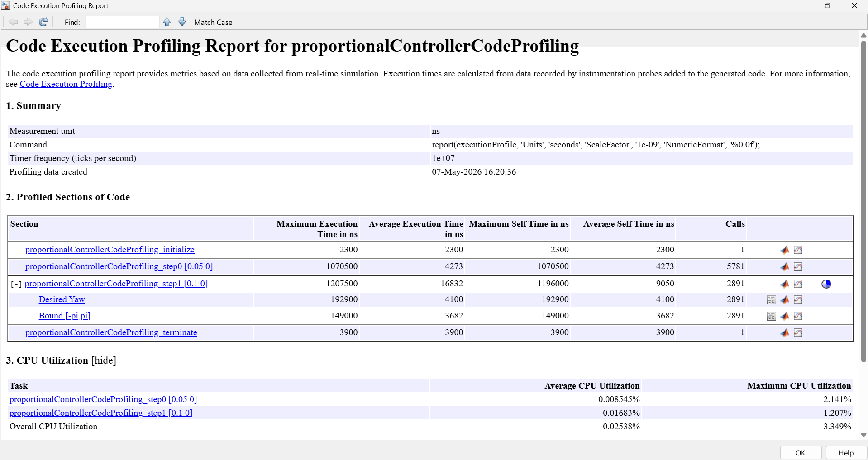
Task: Open step1 [0.1 0] task link in CPU Utilization
Action: pyautogui.click(x=101, y=413)
